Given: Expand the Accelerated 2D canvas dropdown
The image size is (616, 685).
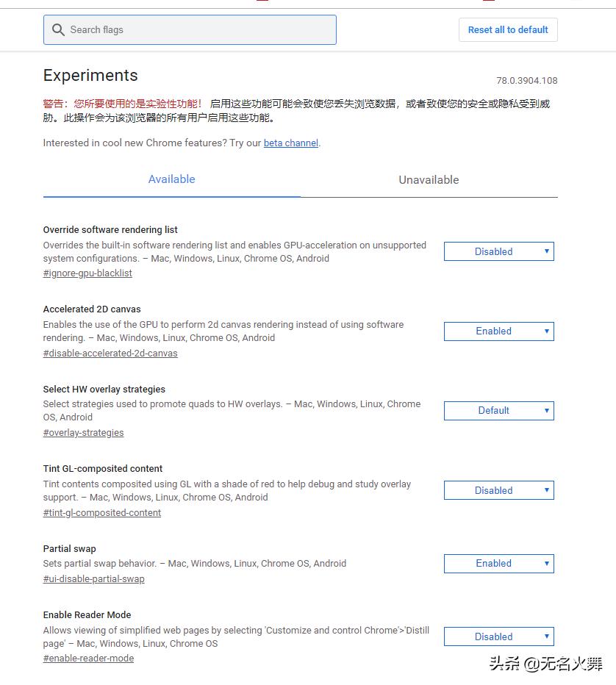Looking at the screenshot, I should 498,331.
